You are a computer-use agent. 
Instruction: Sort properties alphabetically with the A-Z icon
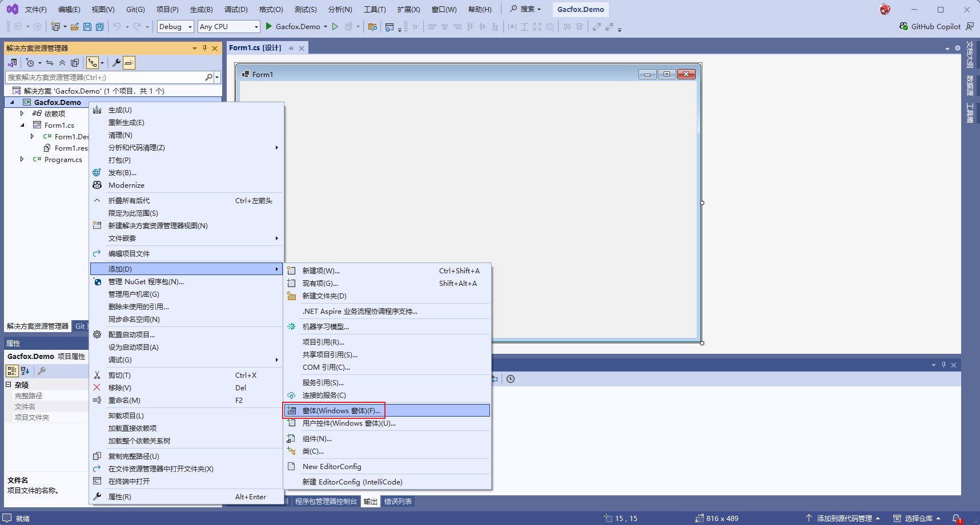coord(25,371)
